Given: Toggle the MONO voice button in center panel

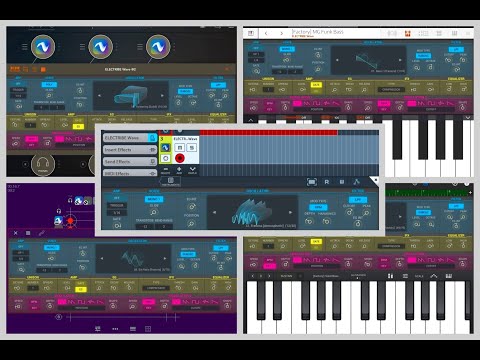Looking at the screenshot, I should click(154, 199).
